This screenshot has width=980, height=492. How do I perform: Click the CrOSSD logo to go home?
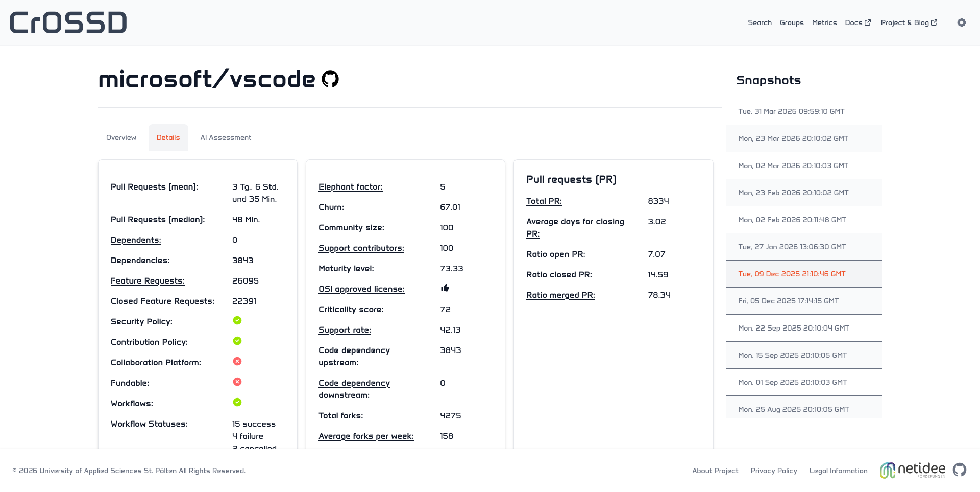(68, 22)
